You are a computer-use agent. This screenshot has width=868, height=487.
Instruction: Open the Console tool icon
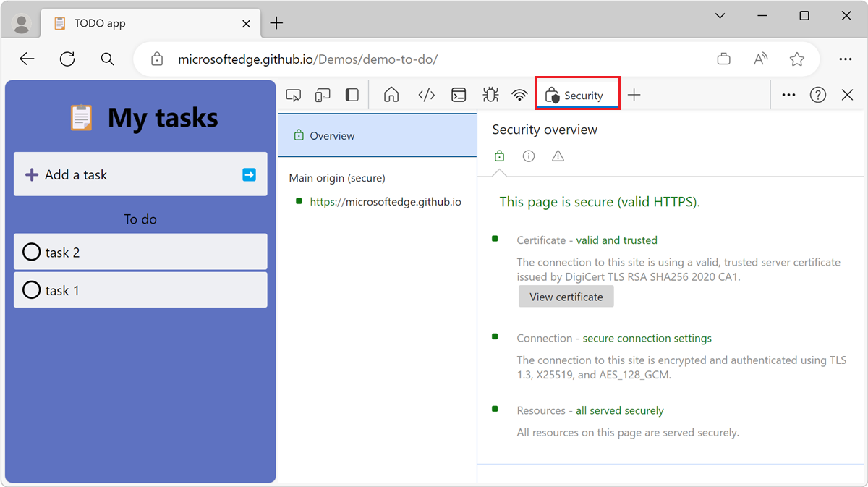click(459, 95)
